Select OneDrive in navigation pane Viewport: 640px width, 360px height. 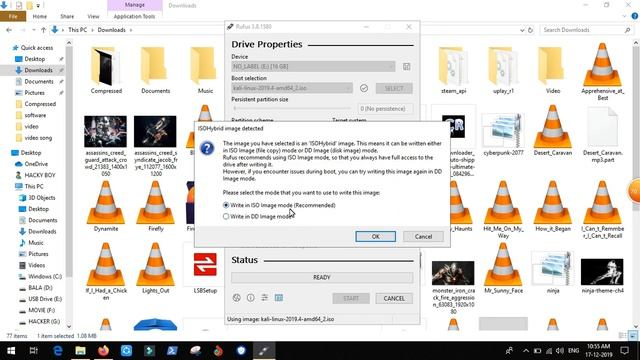coord(36,164)
